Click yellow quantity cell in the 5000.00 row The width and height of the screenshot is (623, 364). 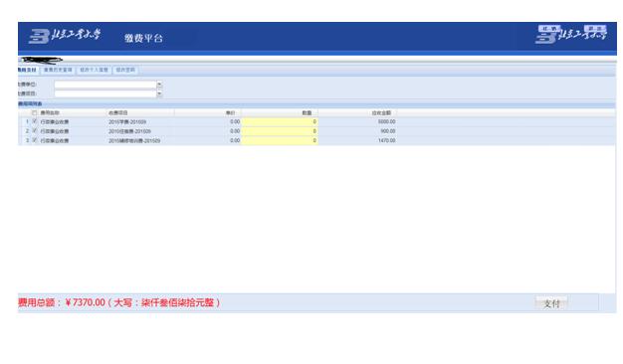280,121
